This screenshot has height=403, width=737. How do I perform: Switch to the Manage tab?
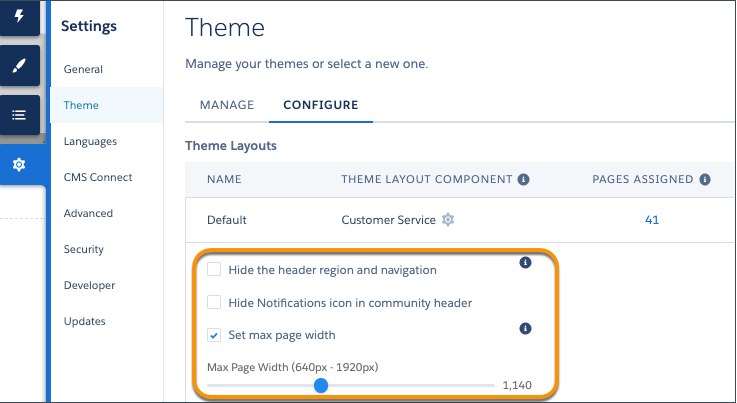[x=227, y=105]
